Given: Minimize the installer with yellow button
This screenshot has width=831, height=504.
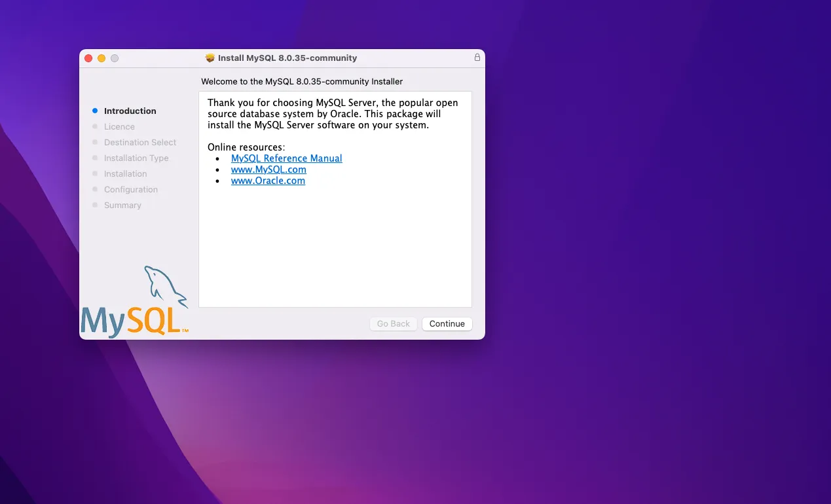Looking at the screenshot, I should click(102, 58).
